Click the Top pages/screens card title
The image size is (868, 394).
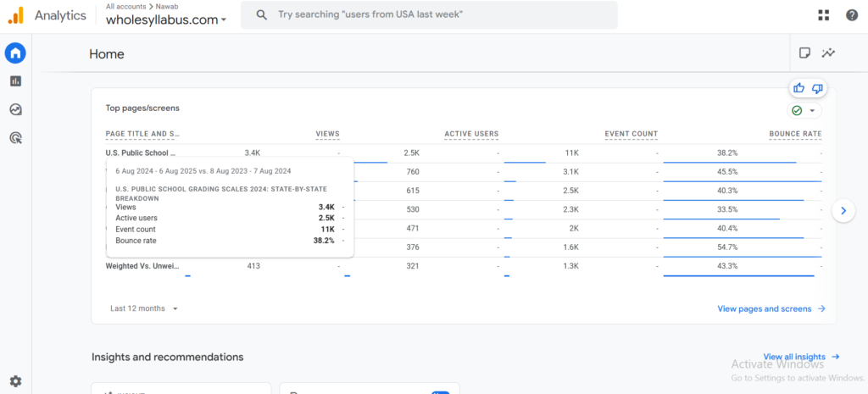click(x=142, y=108)
